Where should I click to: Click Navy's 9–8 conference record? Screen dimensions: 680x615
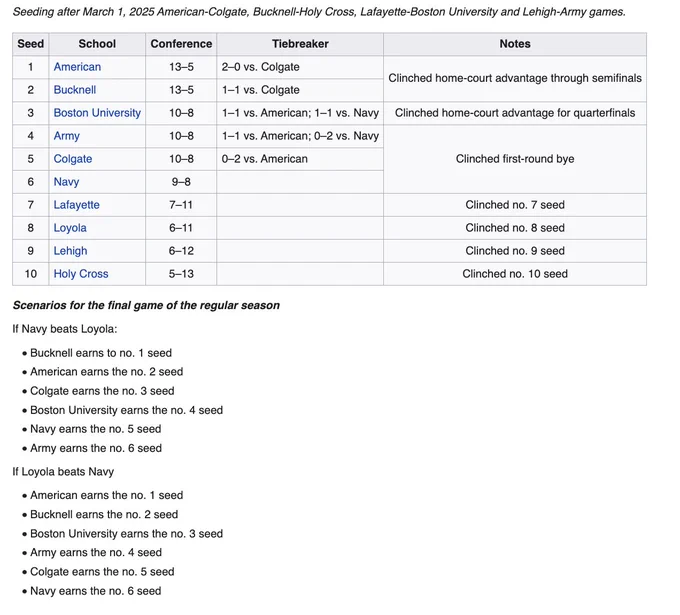point(181,182)
